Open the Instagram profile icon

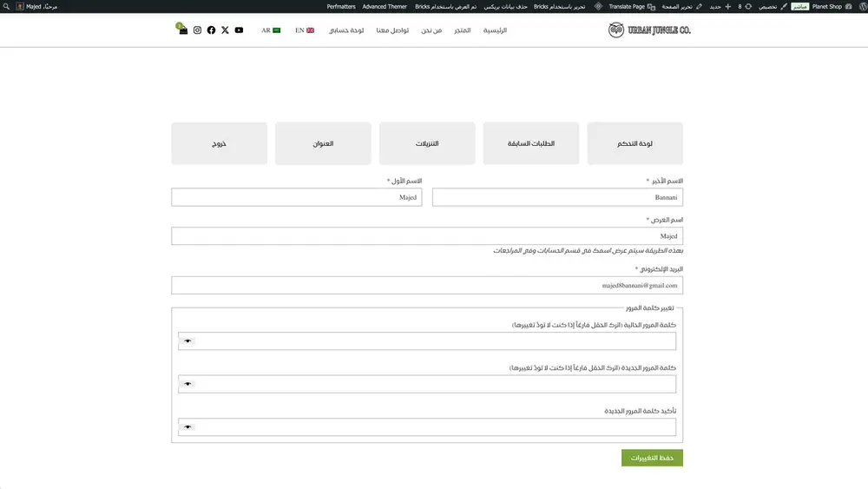click(x=197, y=30)
